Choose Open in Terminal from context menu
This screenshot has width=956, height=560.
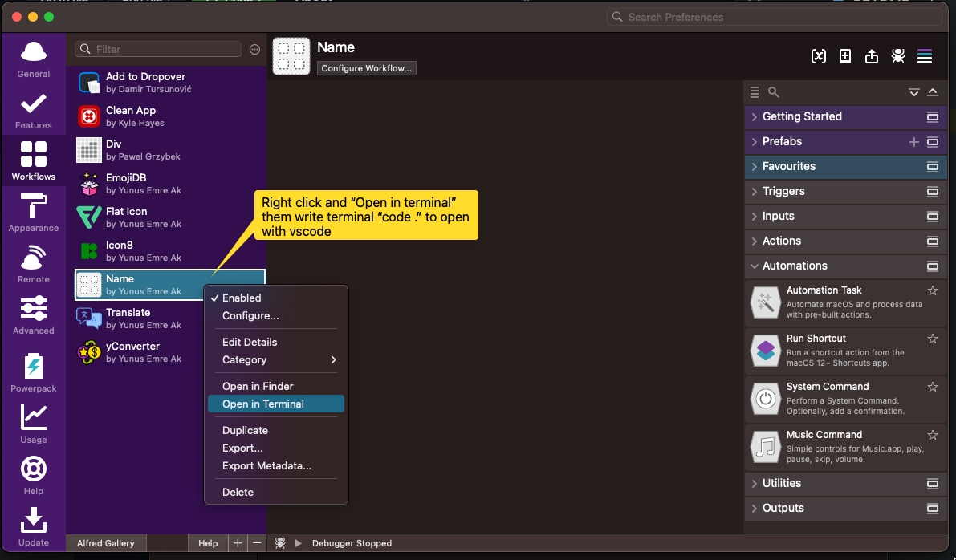tap(263, 404)
